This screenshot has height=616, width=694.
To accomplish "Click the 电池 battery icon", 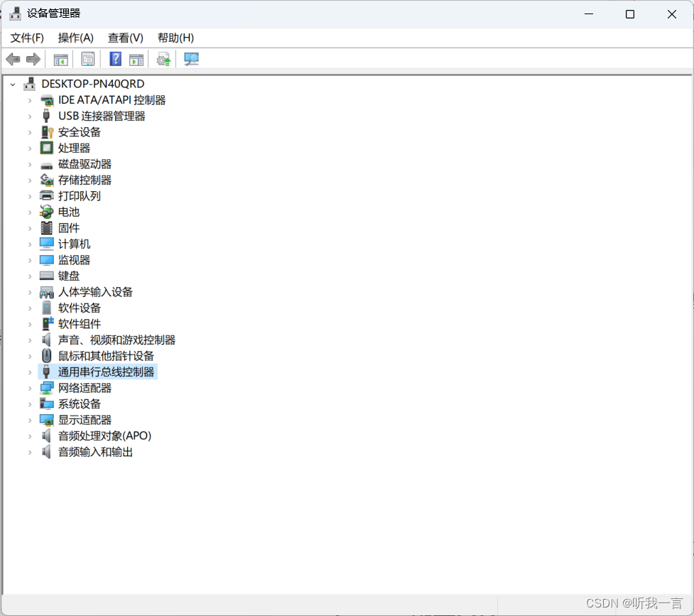I will [x=46, y=212].
